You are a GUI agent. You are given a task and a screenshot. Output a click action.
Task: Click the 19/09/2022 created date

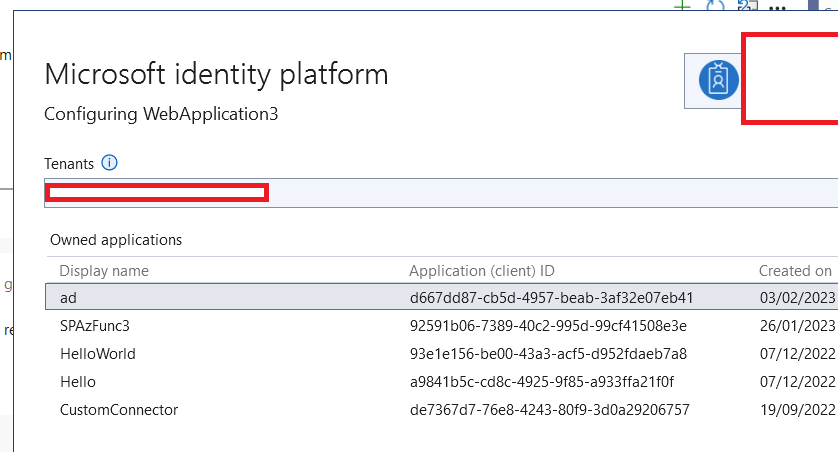[x=798, y=410]
